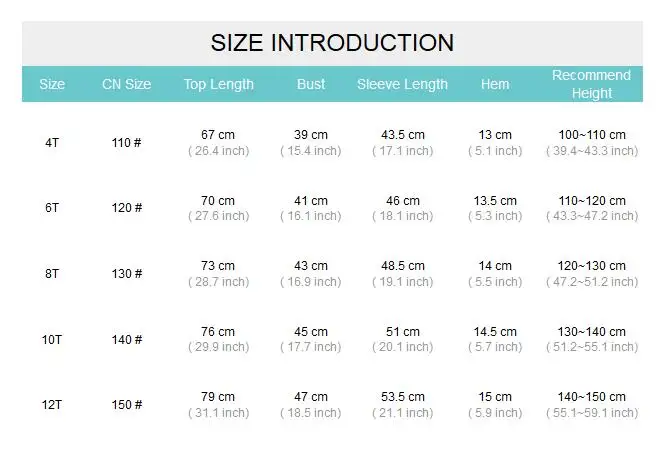Click the CN Size column header
This screenshot has height=457, width=672.
[x=126, y=84]
